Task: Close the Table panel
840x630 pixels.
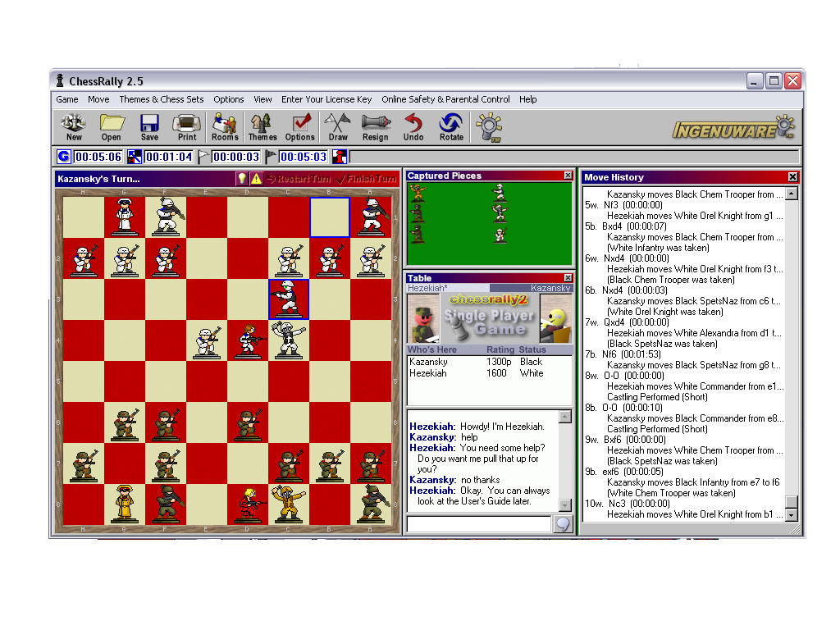Action: click(568, 277)
